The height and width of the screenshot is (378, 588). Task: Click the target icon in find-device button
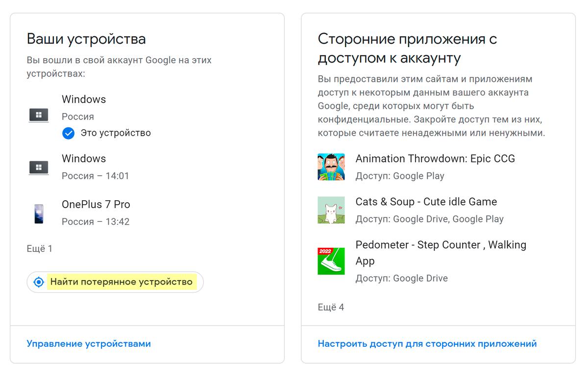point(39,282)
